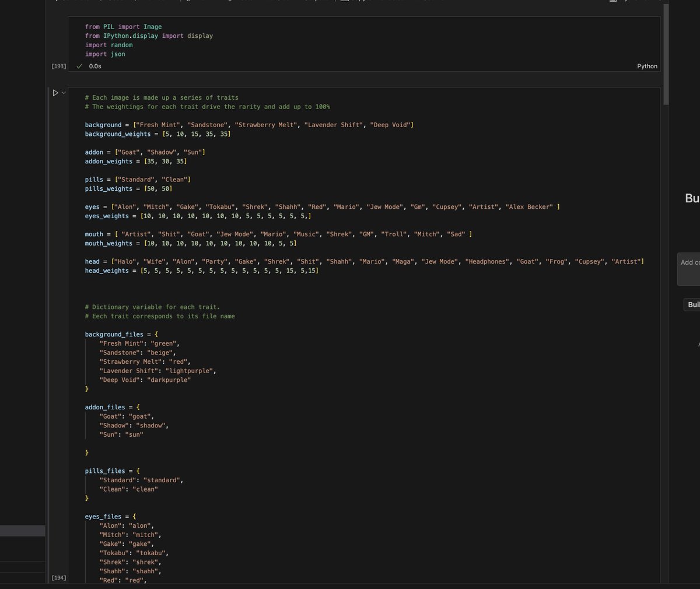This screenshot has width=700, height=589.
Task: Click the green success checkmark of cell 193
Action: click(x=79, y=66)
